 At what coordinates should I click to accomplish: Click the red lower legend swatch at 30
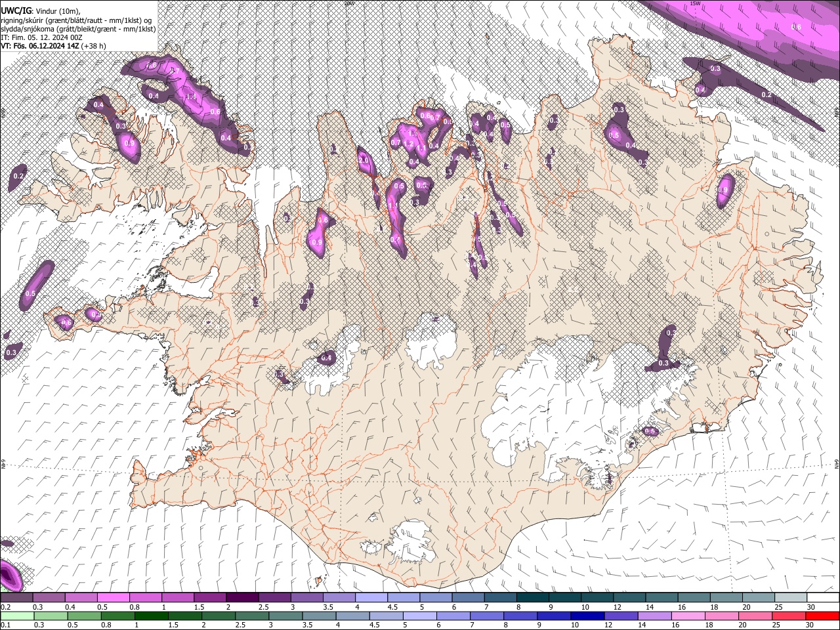coord(822,616)
